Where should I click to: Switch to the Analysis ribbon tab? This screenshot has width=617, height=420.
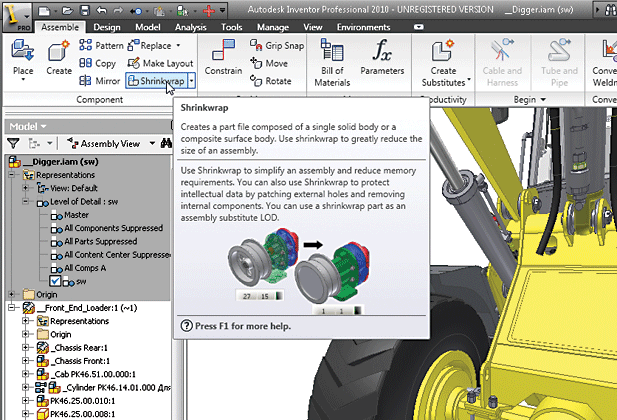(x=190, y=27)
